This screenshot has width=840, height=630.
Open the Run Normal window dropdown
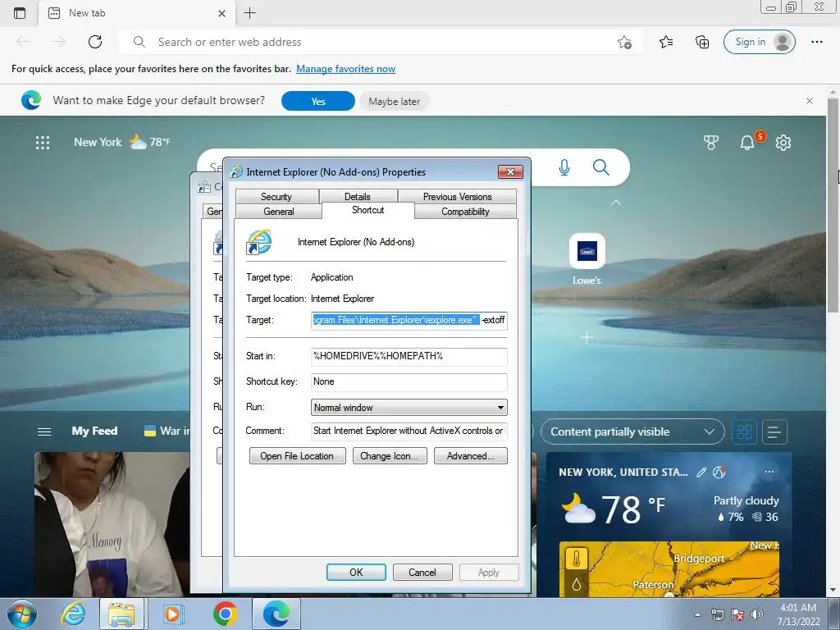point(409,408)
